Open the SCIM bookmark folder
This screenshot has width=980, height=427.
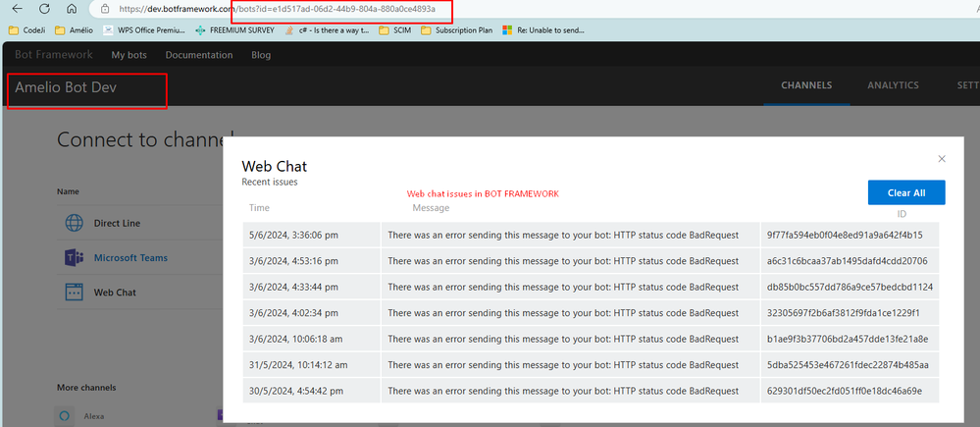[395, 30]
